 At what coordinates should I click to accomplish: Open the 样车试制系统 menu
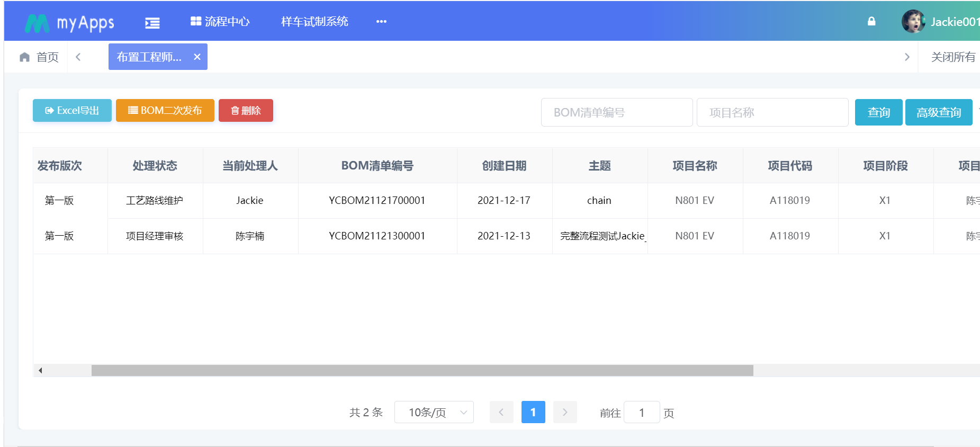314,22
